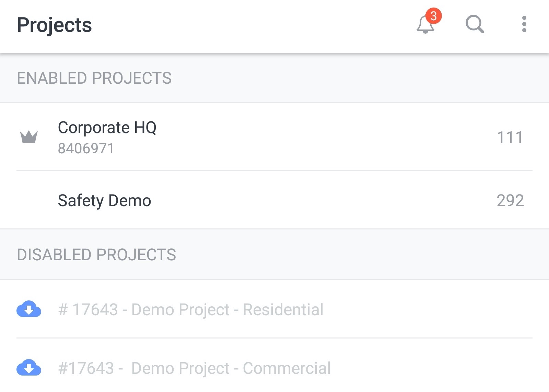The image size is (549, 392).
Task: Click the Projects page title
Action: pos(54,25)
